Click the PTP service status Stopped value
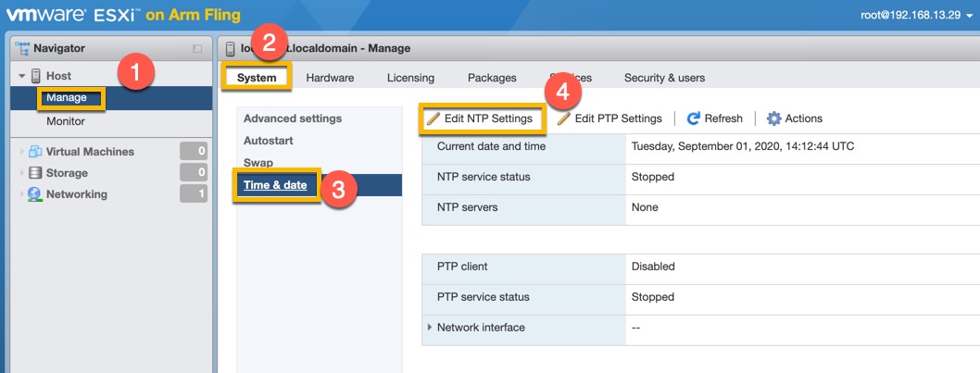The width and height of the screenshot is (980, 373). (652, 297)
